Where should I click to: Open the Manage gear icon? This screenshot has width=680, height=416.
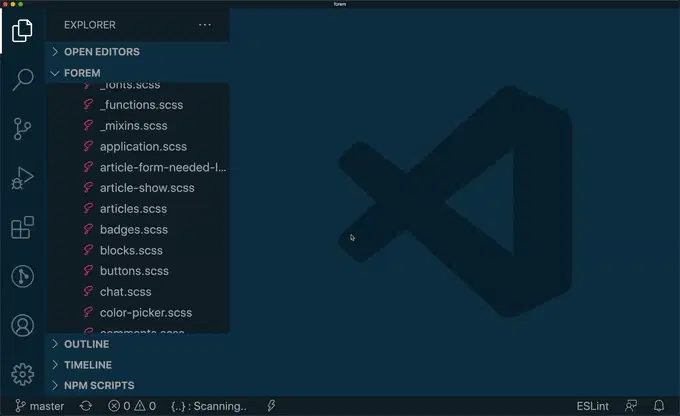[x=22, y=374]
